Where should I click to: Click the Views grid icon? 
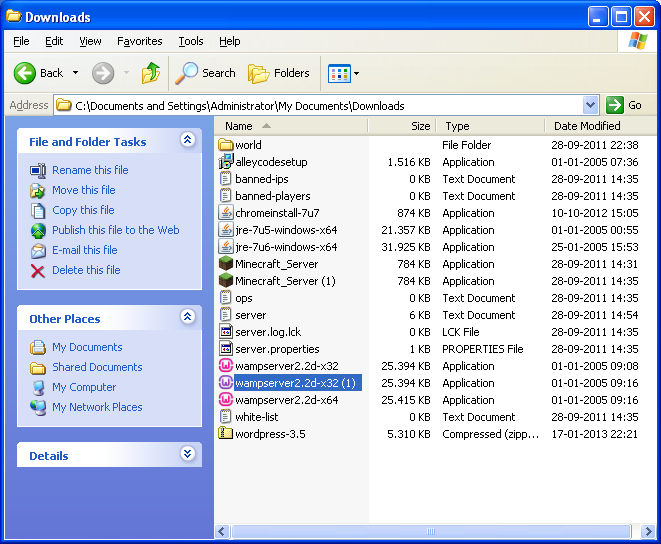pos(339,73)
